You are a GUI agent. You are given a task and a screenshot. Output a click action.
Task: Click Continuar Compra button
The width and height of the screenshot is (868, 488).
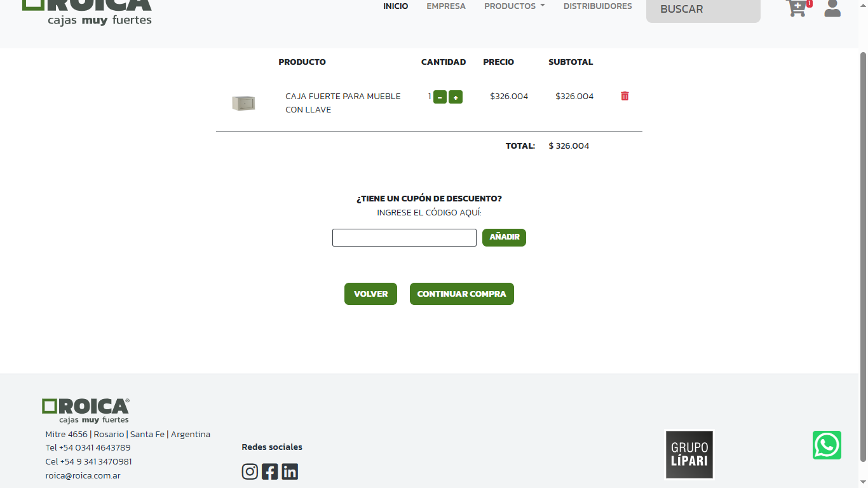tap(461, 294)
